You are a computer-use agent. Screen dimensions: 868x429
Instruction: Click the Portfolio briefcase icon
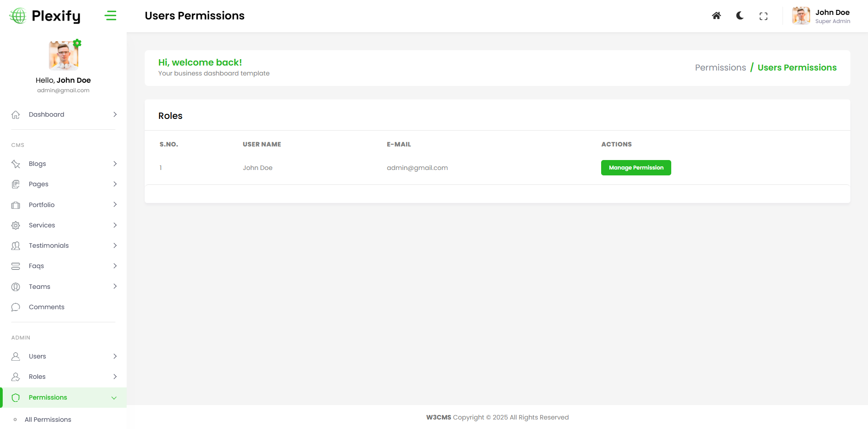pos(16,205)
